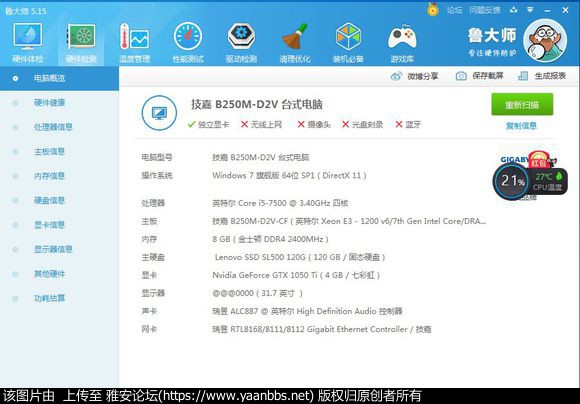Viewport: 580px width, 404px height.
Task: Click the camera icon for screenshot
Action: coord(461,76)
